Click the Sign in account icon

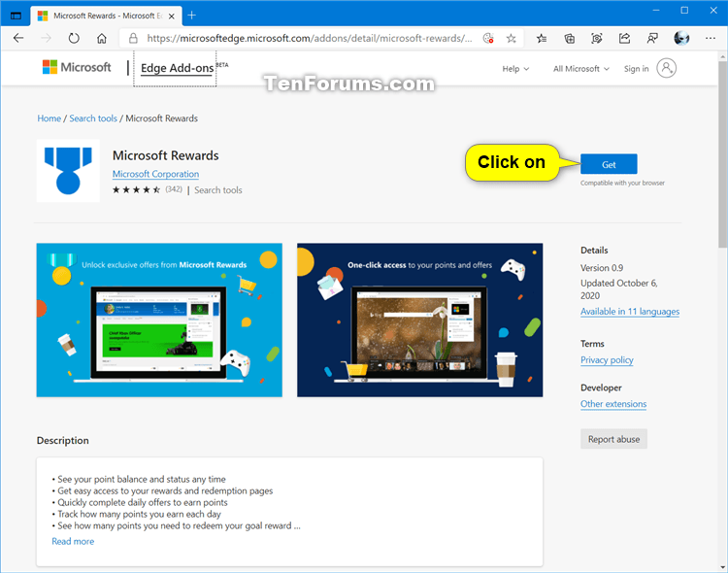point(666,68)
